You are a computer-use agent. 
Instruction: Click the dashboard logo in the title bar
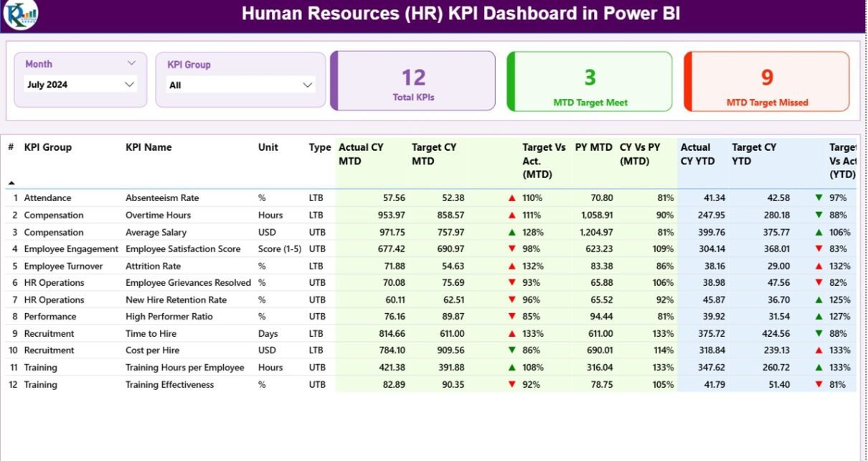(21, 15)
